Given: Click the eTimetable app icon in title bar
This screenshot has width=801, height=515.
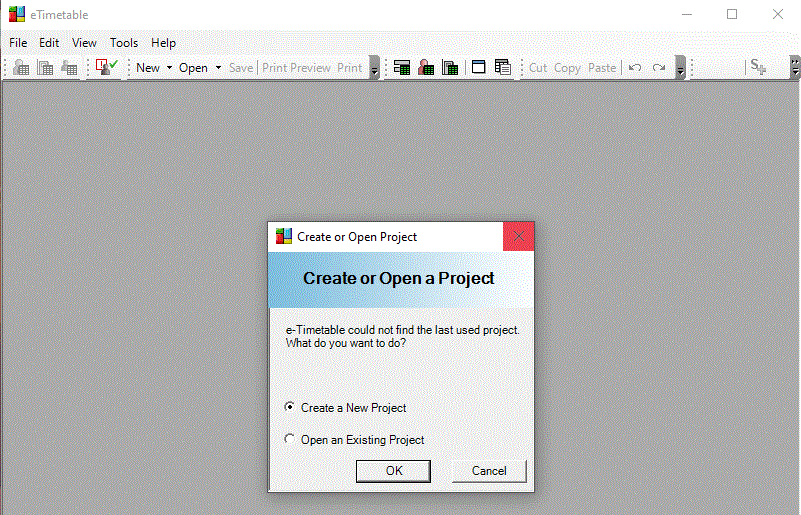Looking at the screenshot, I should point(17,14).
